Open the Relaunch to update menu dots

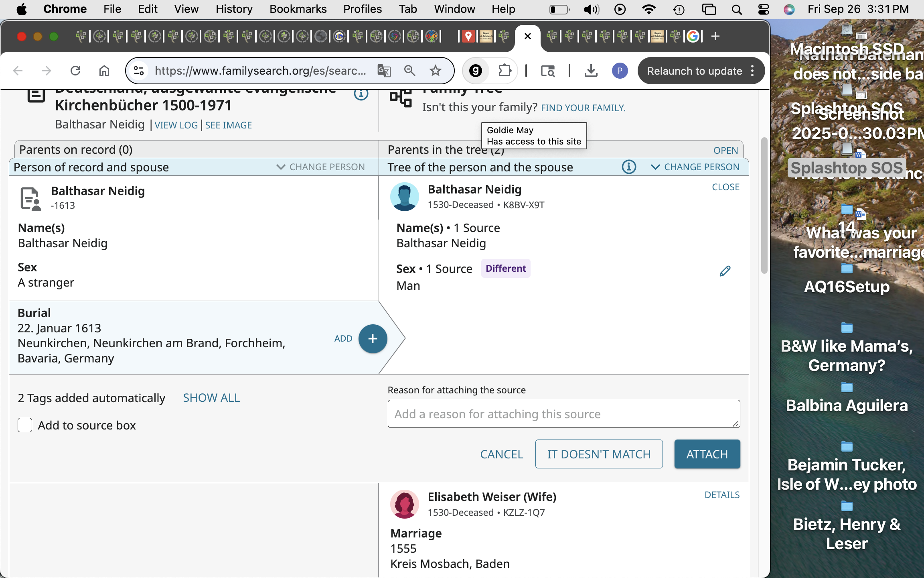pos(752,71)
